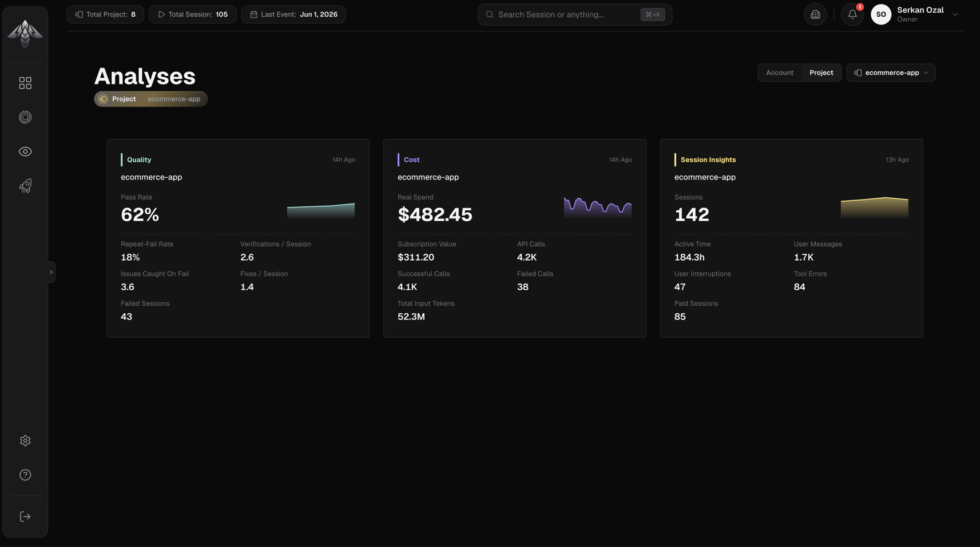Click the ⌘+K shortcut badge
980x547 pixels.
653,14
